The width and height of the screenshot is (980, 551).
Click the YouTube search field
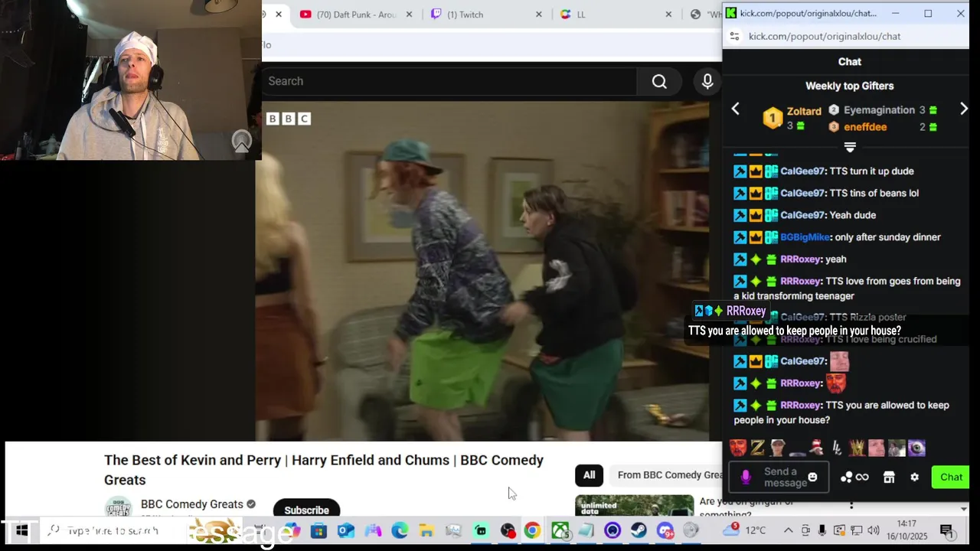[x=449, y=81]
